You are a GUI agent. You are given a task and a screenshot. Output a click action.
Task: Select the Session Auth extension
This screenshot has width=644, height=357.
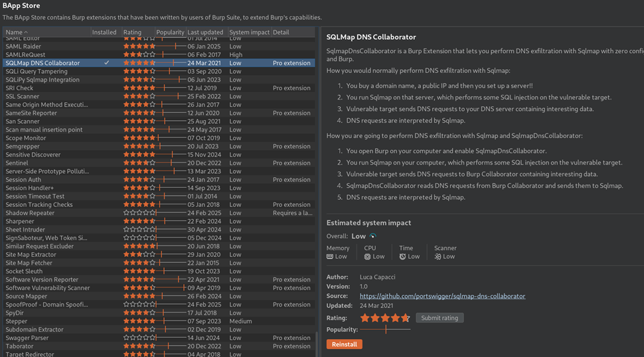[159, 180]
